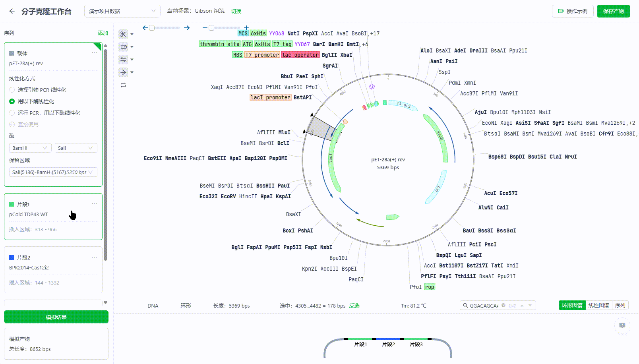Switch to 序列 view tab
Image resolution: width=639 pixels, height=364 pixels.
pyautogui.click(x=620, y=305)
